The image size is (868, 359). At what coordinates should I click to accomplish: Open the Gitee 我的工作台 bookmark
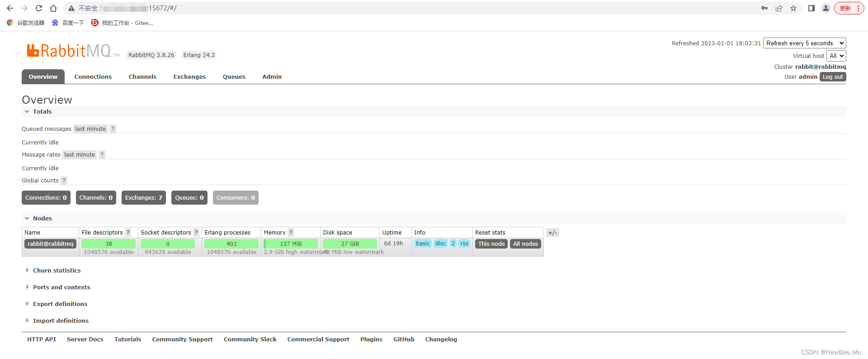click(x=122, y=23)
